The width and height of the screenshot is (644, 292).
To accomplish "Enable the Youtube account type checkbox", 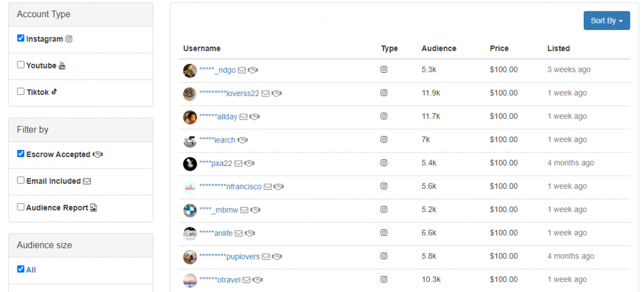I will 21,65.
